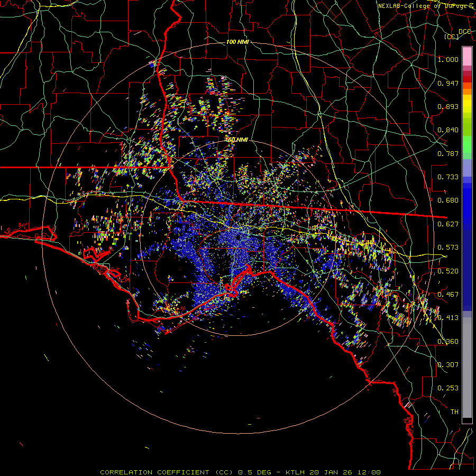The image size is (476, 476).
Task: Click the 50 NMI range ring label
Action: 237,140
